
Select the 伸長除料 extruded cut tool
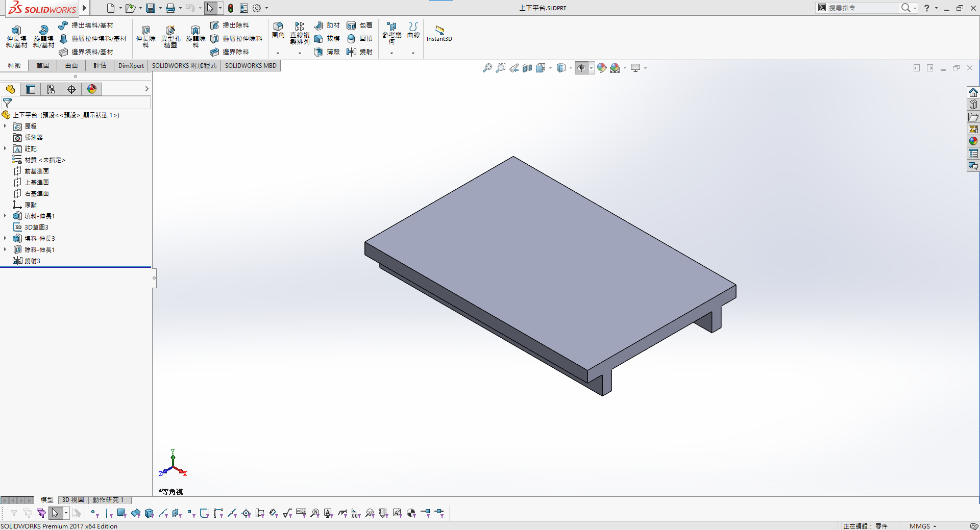click(145, 37)
